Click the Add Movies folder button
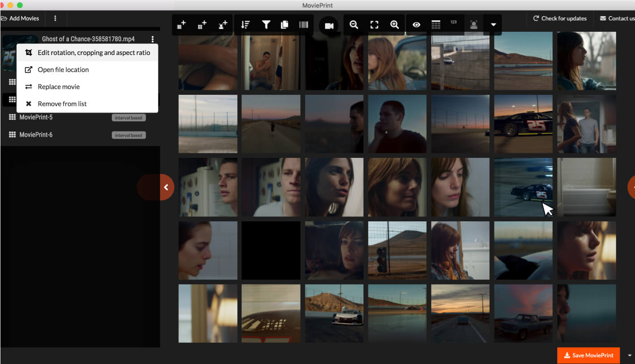Image resolution: width=635 pixels, height=364 pixels. [x=20, y=18]
